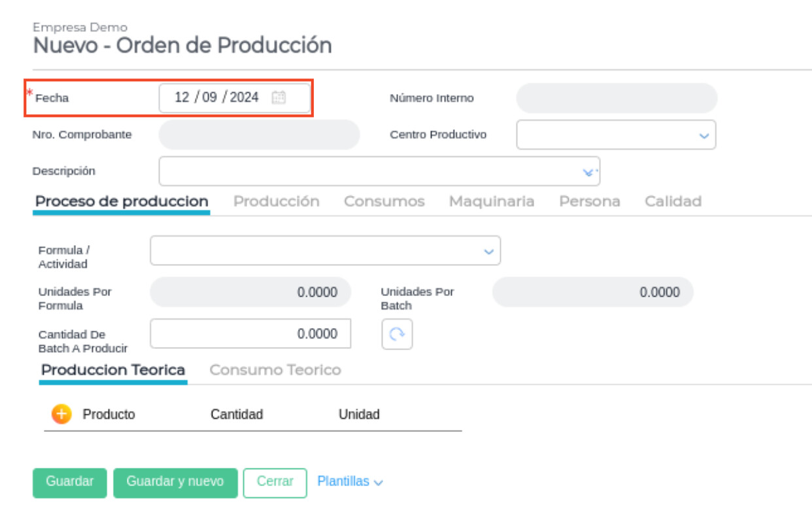812x526 pixels.
Task: Click the Guardar button
Action: pyautogui.click(x=69, y=482)
